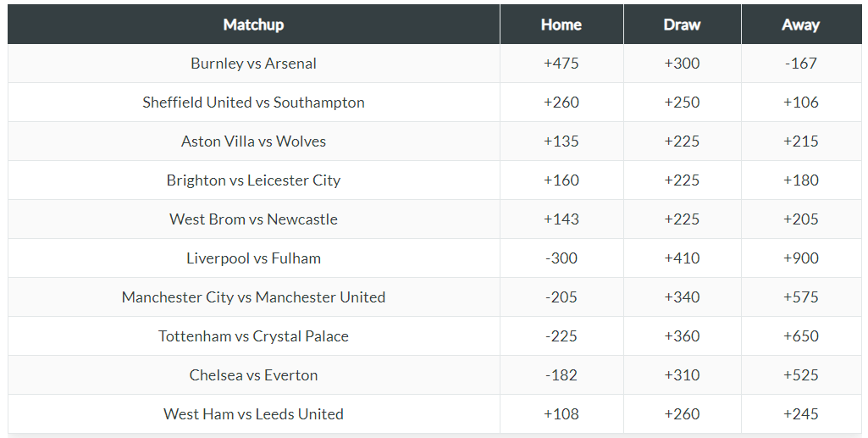The image size is (868, 438).
Task: Click Liverpool home odds -300
Action: point(561,258)
